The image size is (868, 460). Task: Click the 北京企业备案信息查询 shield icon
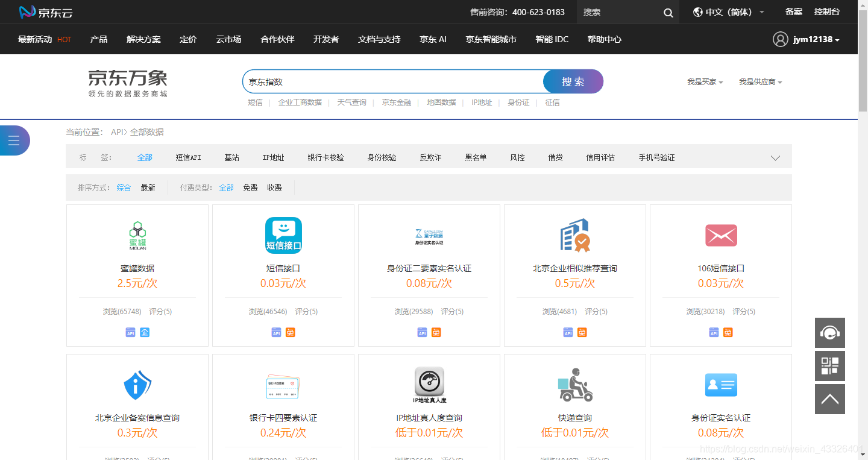[137, 385]
